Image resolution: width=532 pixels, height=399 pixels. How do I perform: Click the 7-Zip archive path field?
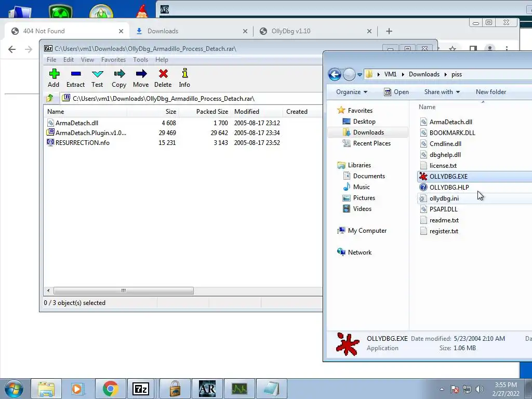pyautogui.click(x=192, y=99)
